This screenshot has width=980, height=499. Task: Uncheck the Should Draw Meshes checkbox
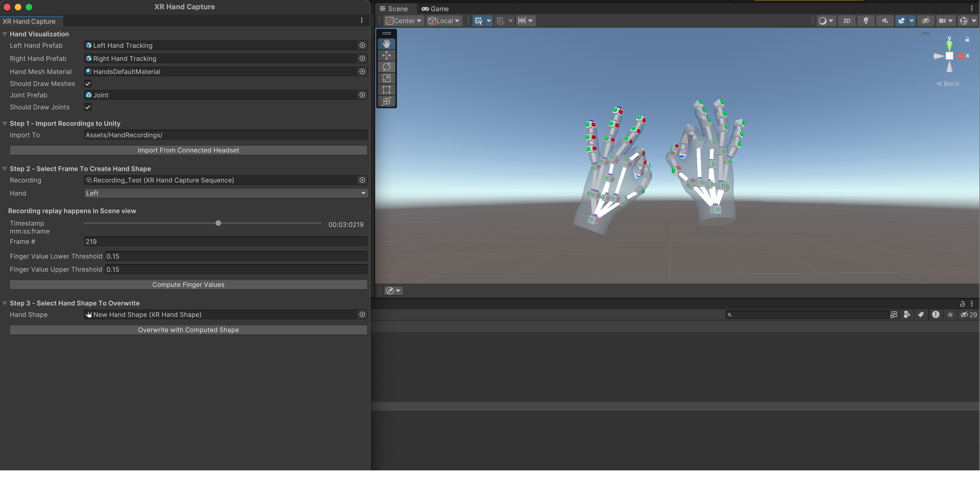point(88,84)
